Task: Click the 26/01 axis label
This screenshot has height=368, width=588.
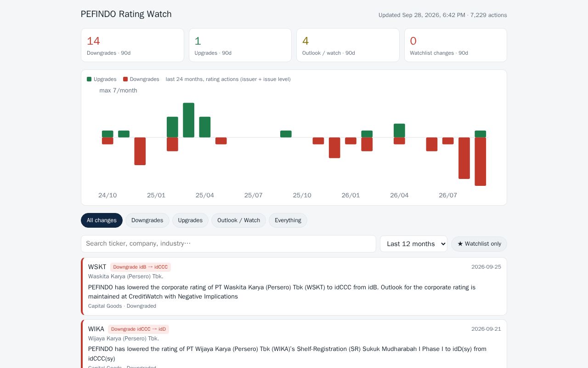Action: 351,195
